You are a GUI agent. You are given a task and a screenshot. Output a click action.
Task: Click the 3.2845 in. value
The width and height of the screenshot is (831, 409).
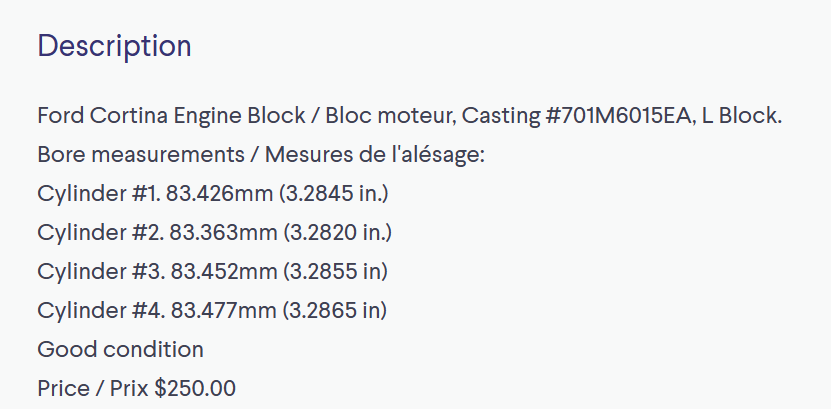tap(334, 194)
